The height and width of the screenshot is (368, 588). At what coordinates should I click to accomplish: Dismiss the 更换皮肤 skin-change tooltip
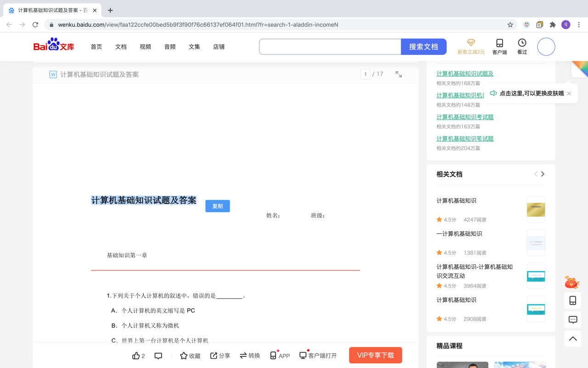569,93
